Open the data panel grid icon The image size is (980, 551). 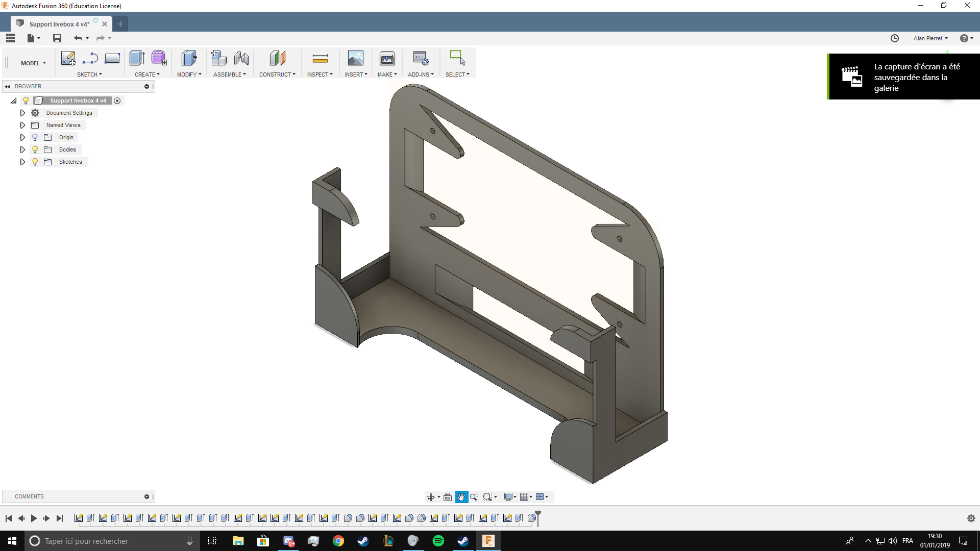pyautogui.click(x=10, y=38)
